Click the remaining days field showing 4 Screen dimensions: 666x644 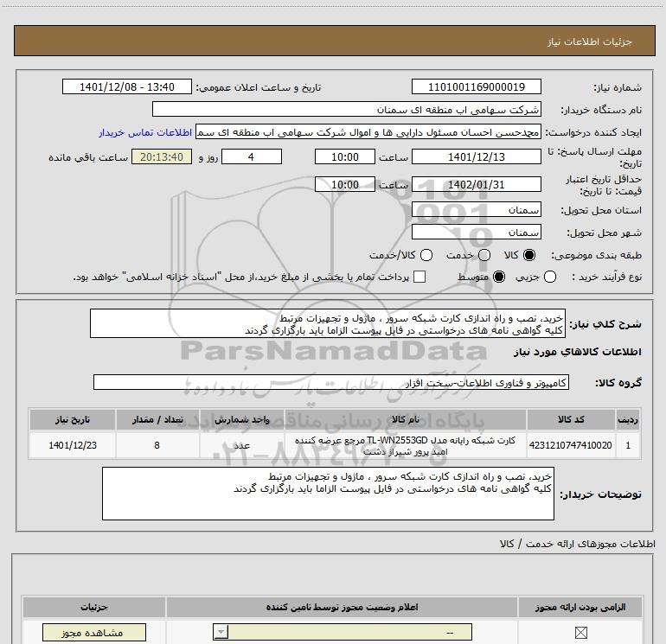252,156
